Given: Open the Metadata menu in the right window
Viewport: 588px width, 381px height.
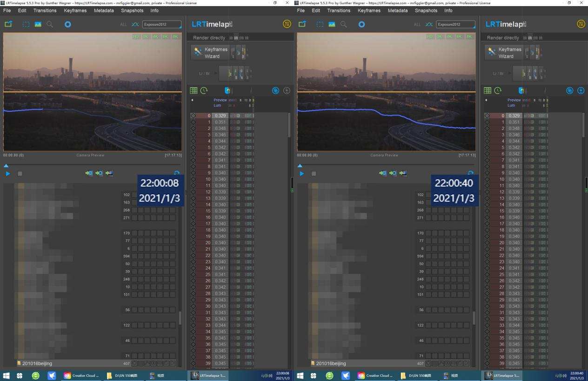Looking at the screenshot, I should [x=397, y=10].
